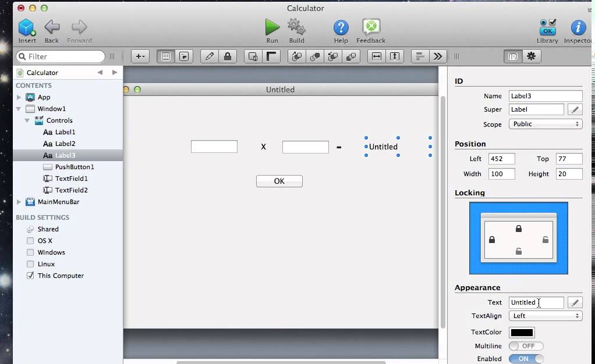Click the OK button on the layout
595x364 pixels.
click(x=279, y=181)
